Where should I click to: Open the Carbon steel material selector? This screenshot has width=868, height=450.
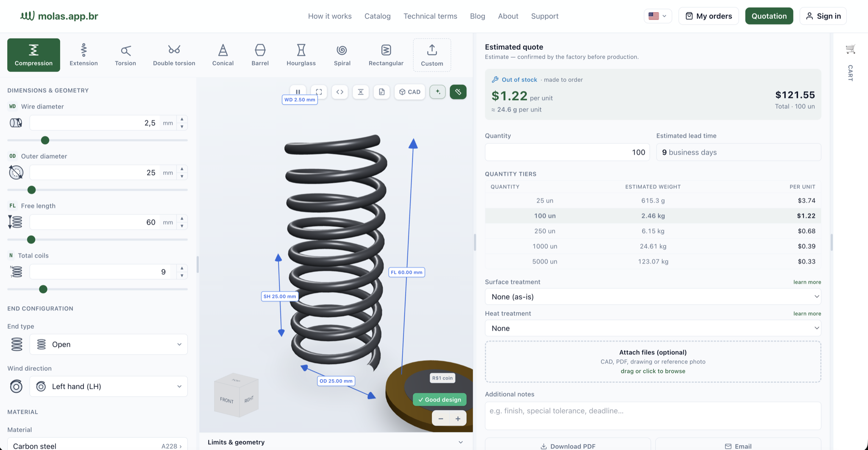[x=97, y=444]
